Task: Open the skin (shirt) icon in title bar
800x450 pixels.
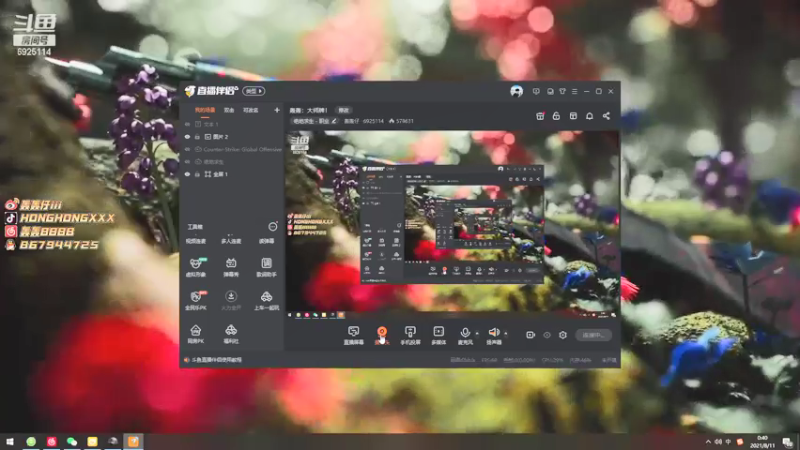Action: (562, 91)
